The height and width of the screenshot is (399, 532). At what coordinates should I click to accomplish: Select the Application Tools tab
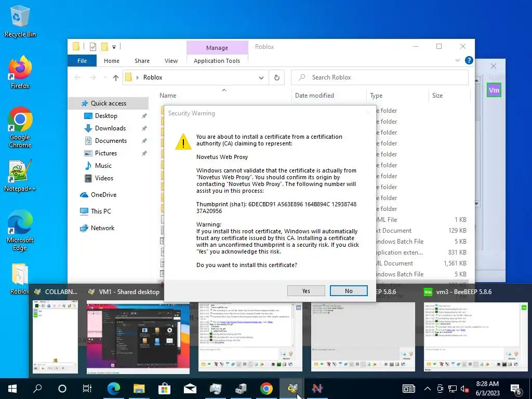pyautogui.click(x=217, y=61)
